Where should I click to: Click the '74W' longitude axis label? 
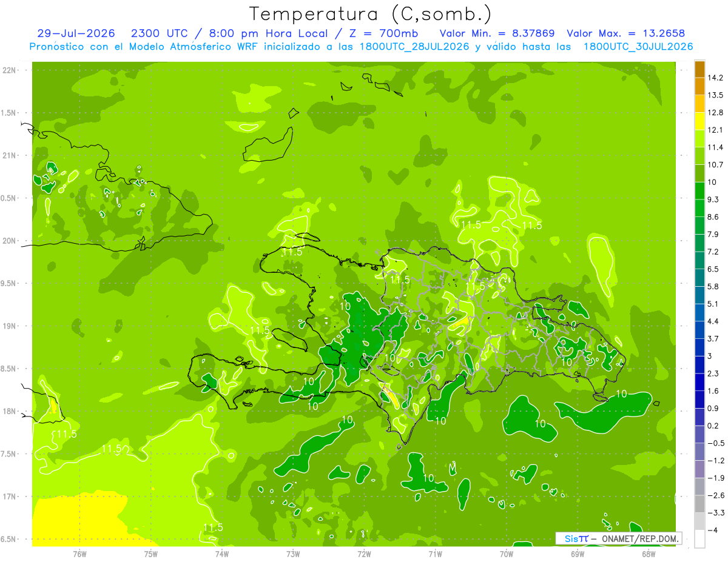click(222, 554)
